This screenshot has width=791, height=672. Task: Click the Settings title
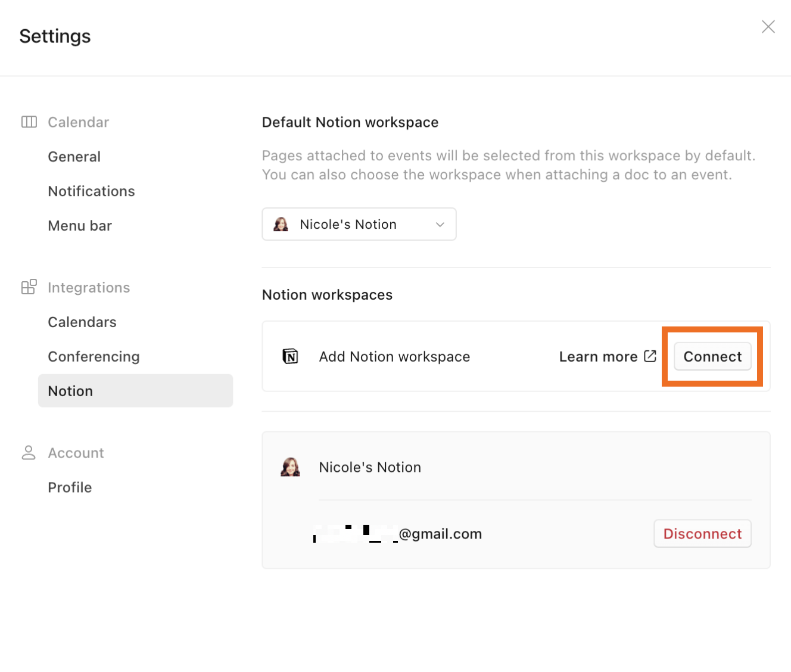pos(55,36)
